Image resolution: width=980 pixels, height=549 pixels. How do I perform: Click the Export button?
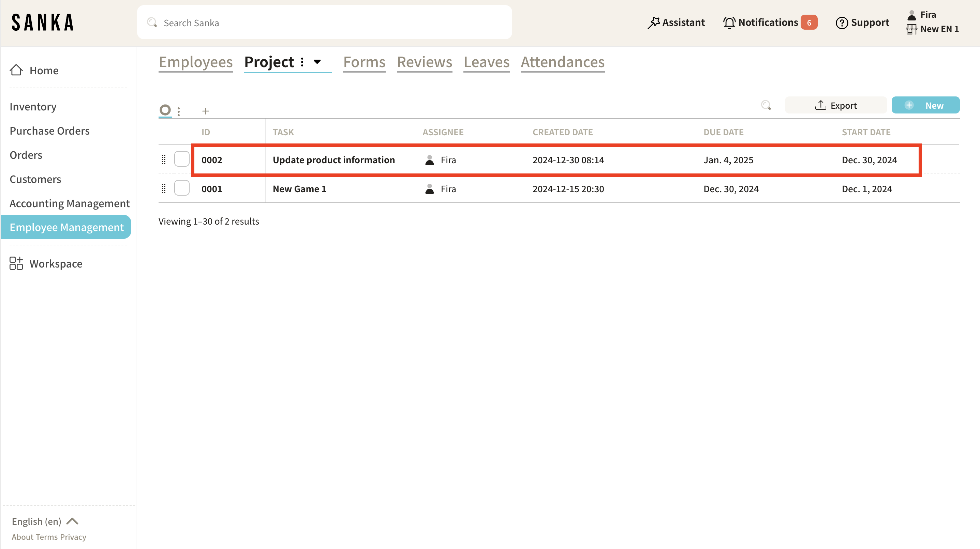(x=836, y=105)
